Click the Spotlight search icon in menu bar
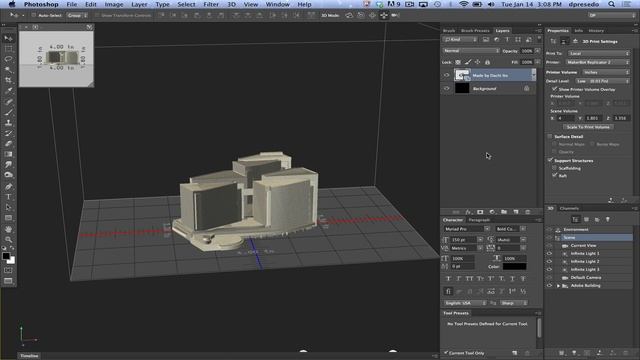Viewport: 640px width, 360px height. (x=611, y=4)
